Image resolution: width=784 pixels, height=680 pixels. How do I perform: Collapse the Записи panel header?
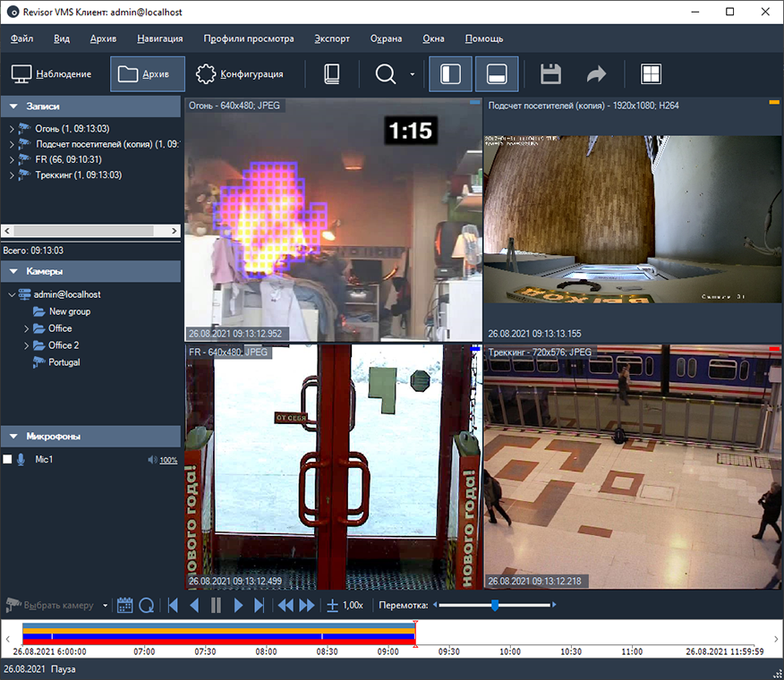tap(14, 106)
